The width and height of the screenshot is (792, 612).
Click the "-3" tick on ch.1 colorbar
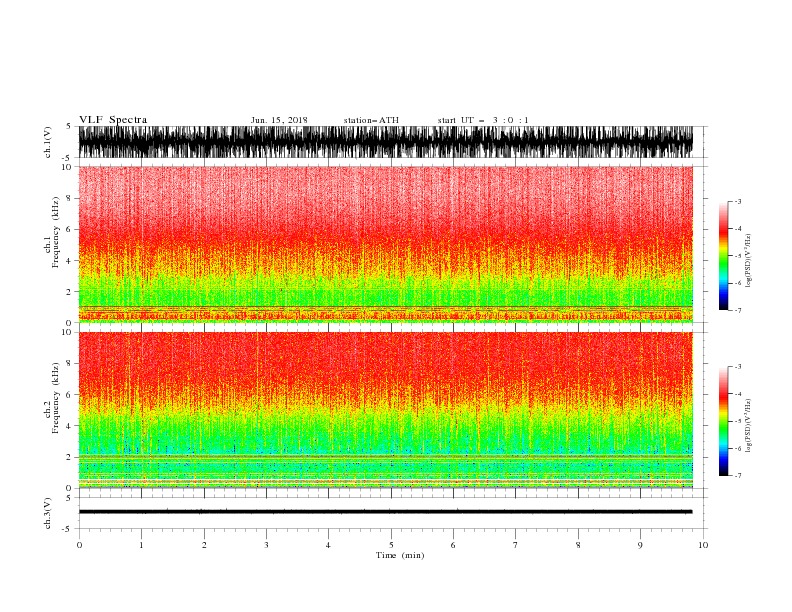(x=737, y=201)
